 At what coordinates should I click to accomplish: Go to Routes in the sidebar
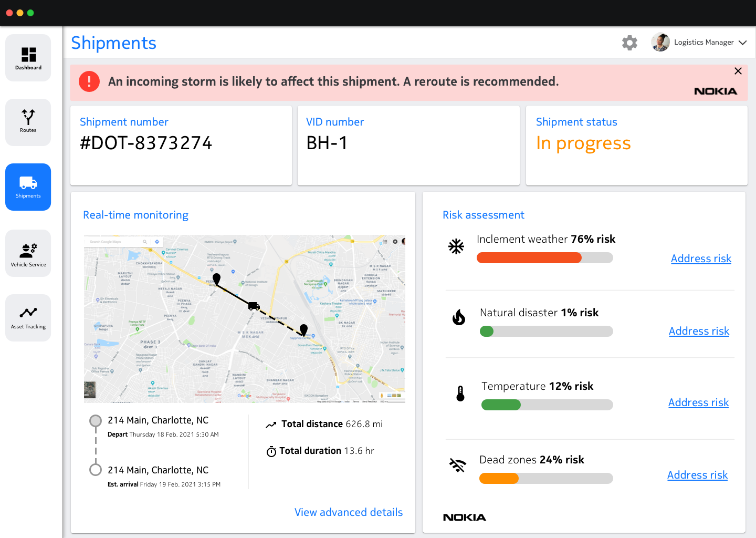[28, 122]
